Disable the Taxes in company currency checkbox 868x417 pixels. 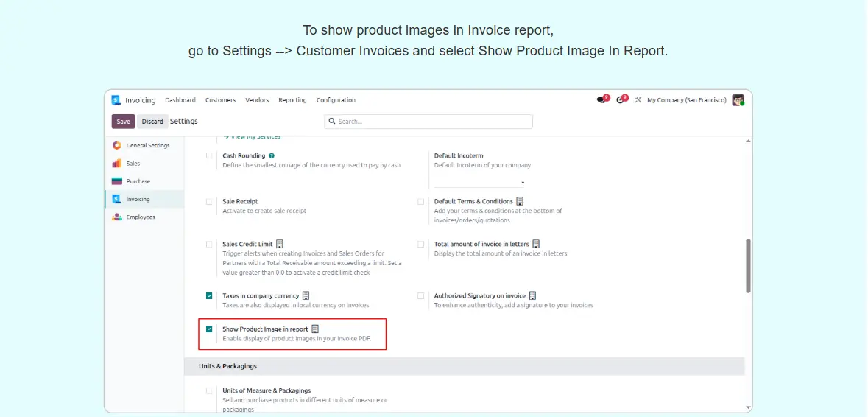209,296
